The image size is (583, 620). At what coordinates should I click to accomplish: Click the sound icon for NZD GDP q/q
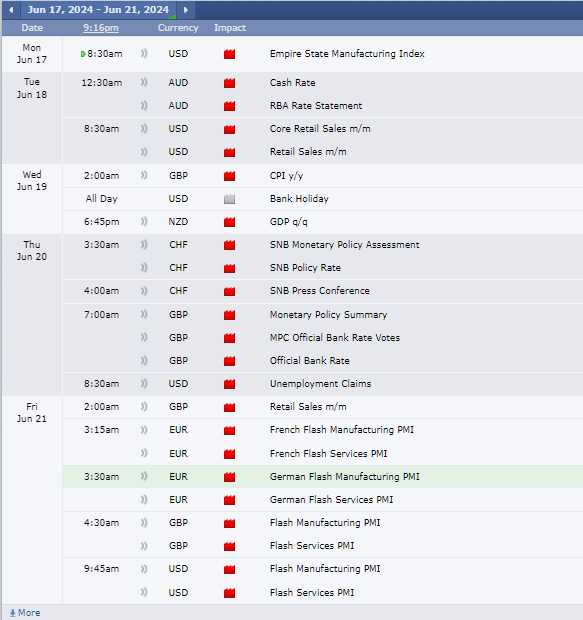144,221
